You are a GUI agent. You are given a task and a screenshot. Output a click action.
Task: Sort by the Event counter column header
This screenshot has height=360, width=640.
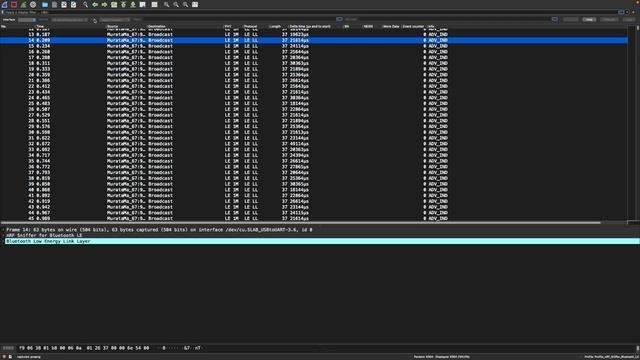point(413,27)
